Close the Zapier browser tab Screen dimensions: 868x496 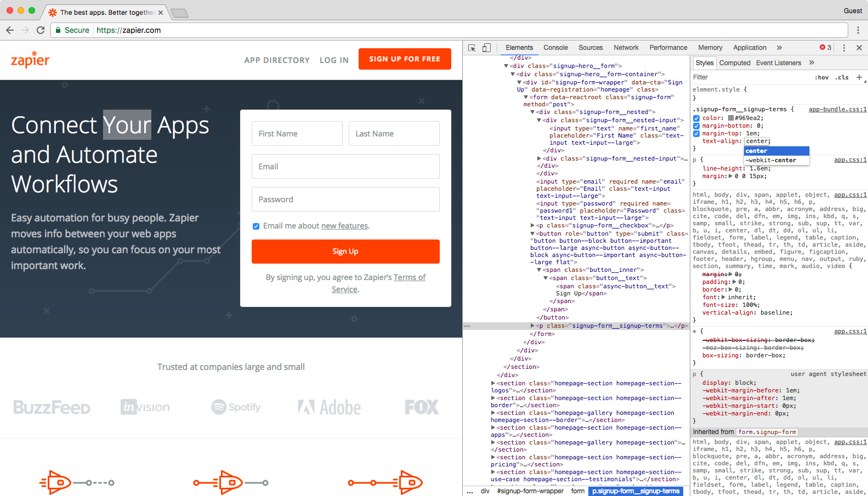161,13
